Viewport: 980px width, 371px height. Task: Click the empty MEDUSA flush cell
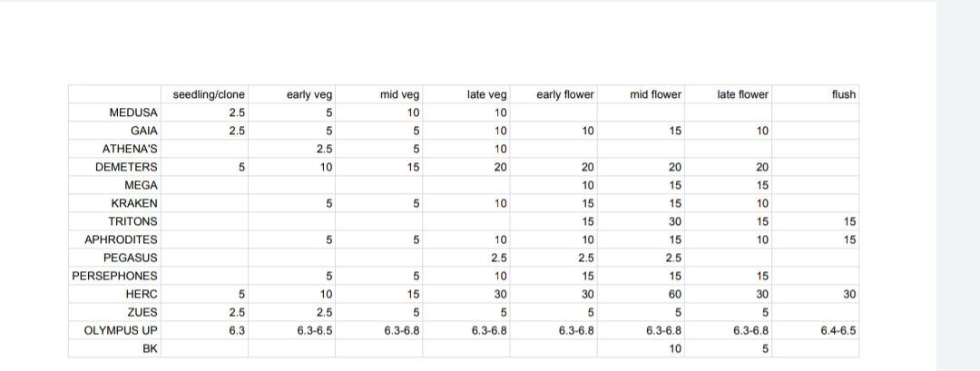tap(816, 113)
